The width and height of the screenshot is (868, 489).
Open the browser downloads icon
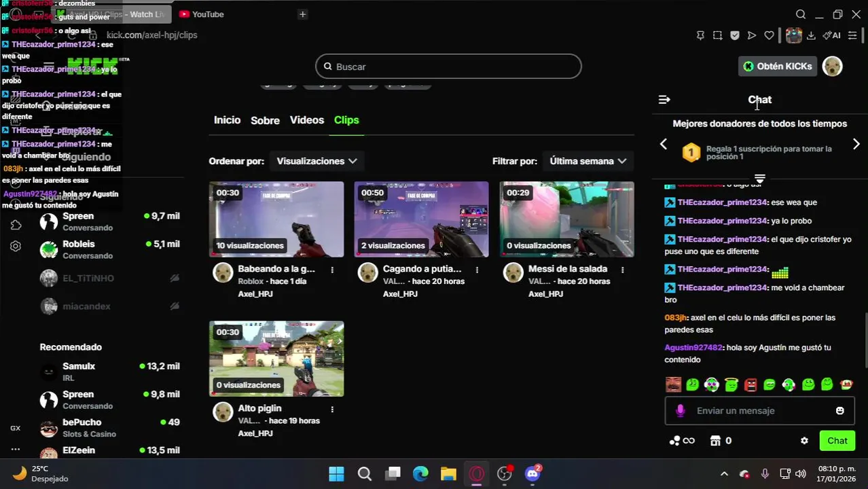pos(811,35)
